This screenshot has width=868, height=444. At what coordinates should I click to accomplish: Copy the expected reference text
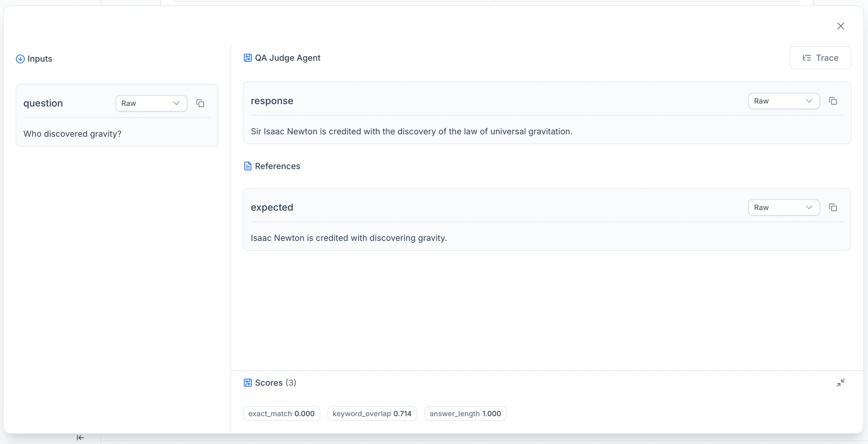tap(833, 207)
